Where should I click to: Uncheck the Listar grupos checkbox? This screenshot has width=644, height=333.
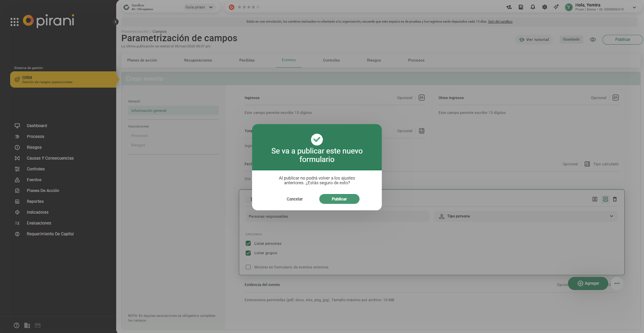[x=248, y=253]
